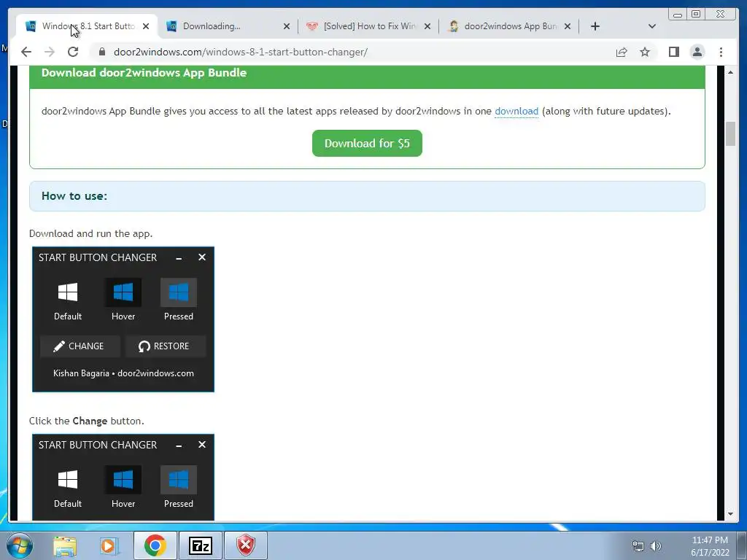Image resolution: width=747 pixels, height=560 pixels.
Task: Open the Chrome three-dot menu
Action: click(721, 52)
